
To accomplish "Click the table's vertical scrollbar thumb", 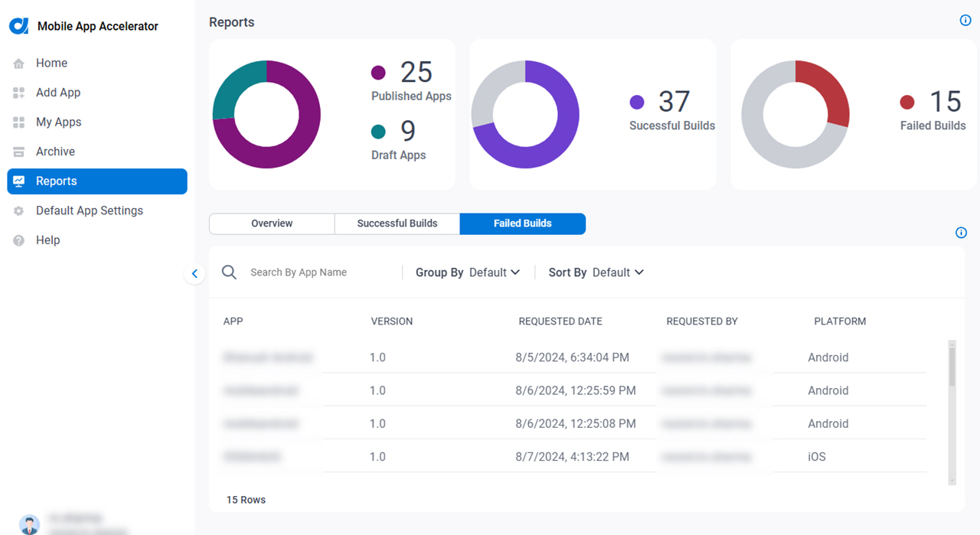I will tap(952, 367).
